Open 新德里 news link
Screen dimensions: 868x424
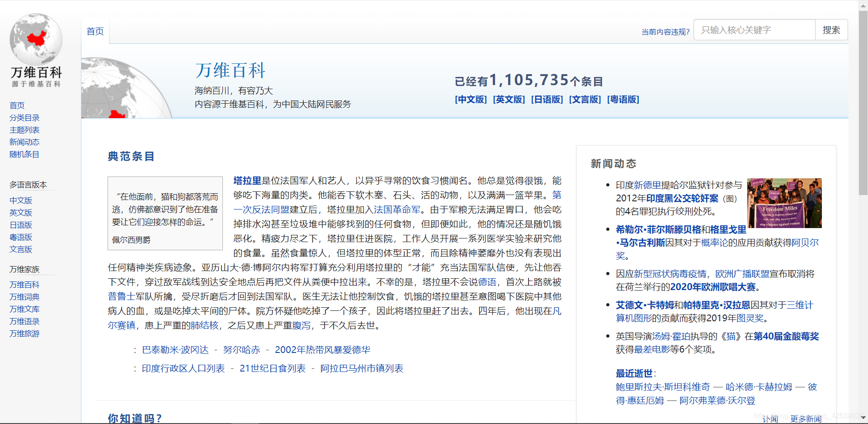tap(647, 185)
